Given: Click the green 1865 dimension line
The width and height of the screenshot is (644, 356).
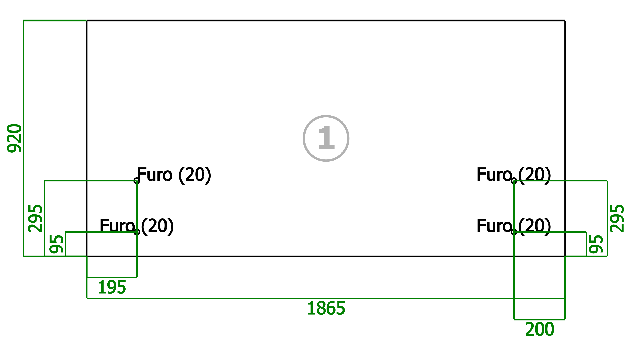Looking at the screenshot, I should coord(326,298).
